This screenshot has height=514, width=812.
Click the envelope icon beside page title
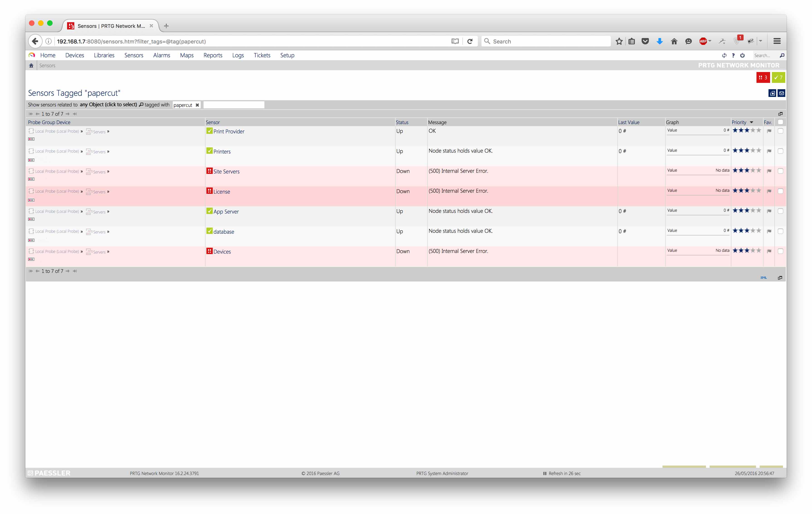tap(781, 93)
